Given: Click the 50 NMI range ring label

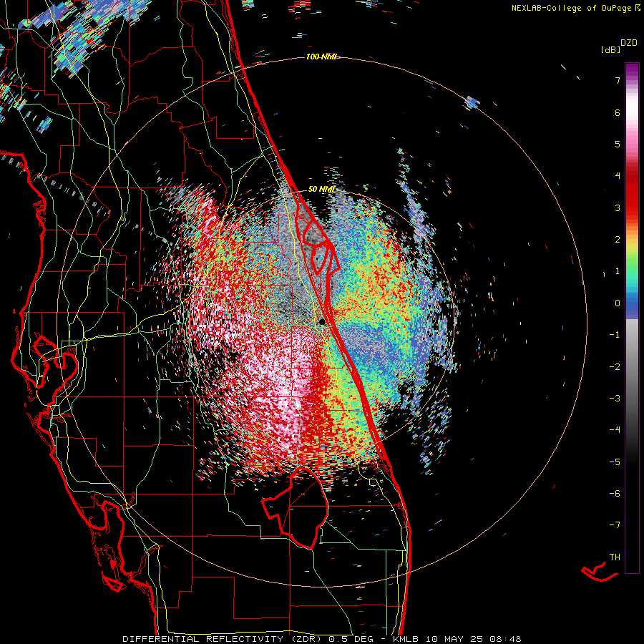Looking at the screenshot, I should 321,189.
